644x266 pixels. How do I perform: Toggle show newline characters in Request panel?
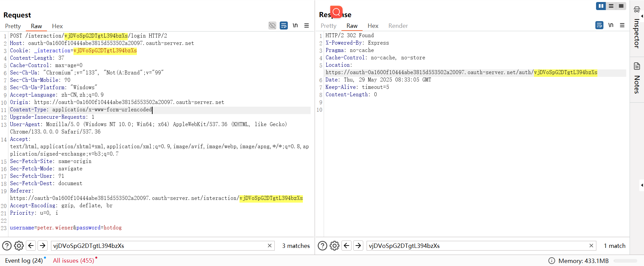click(295, 25)
